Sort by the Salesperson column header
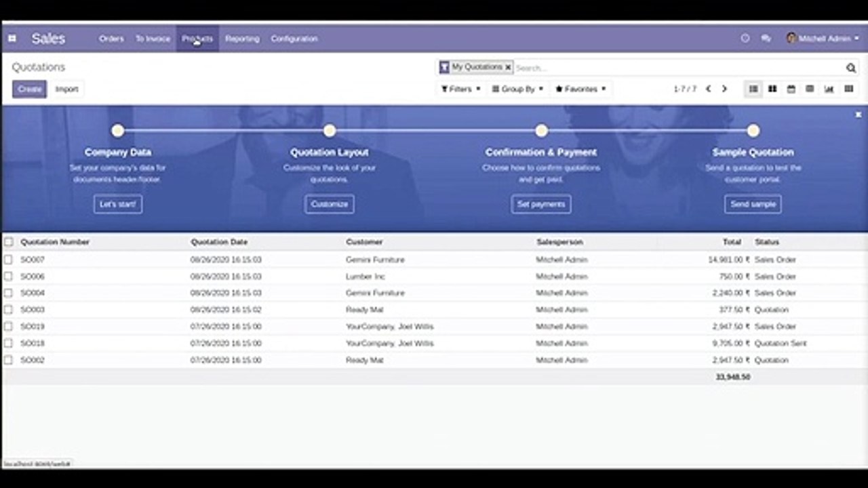The image size is (868, 488). [x=559, y=242]
